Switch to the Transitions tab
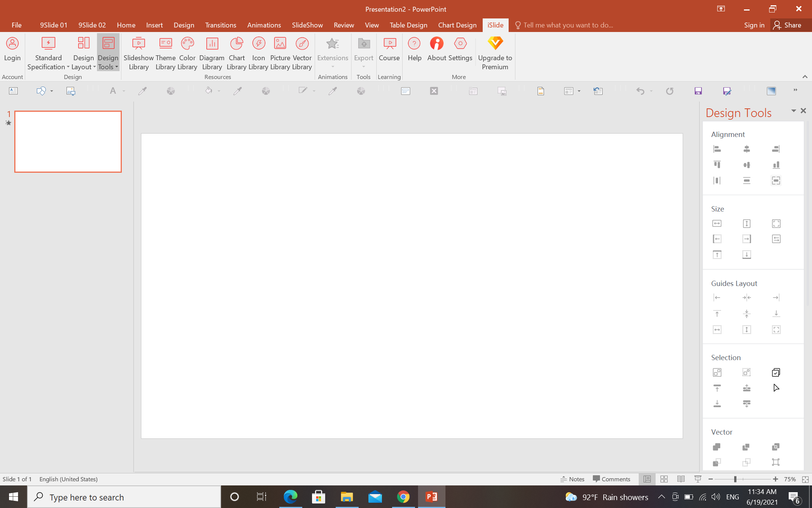 (x=221, y=25)
